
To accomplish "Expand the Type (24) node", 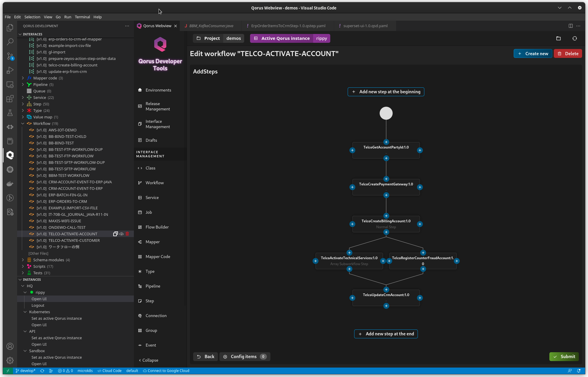I will tap(23, 110).
